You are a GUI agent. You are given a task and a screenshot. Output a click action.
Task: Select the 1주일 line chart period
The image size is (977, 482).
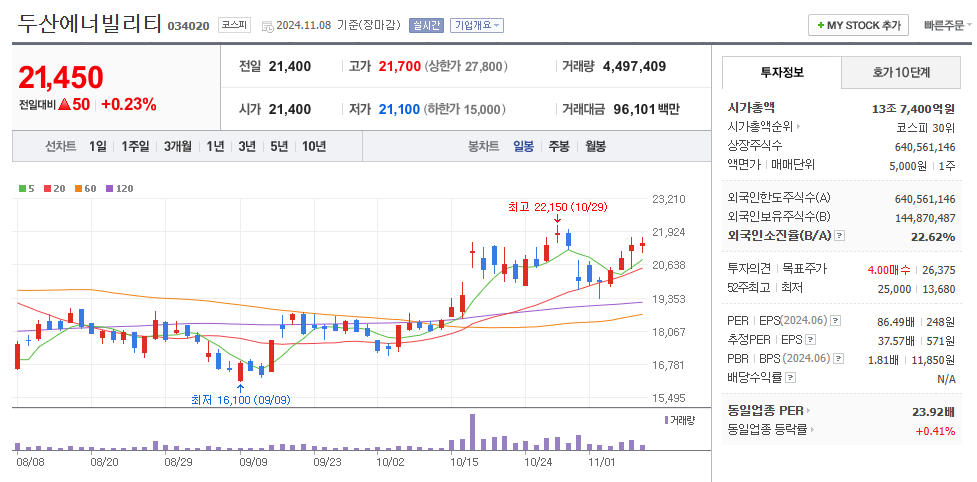135,146
